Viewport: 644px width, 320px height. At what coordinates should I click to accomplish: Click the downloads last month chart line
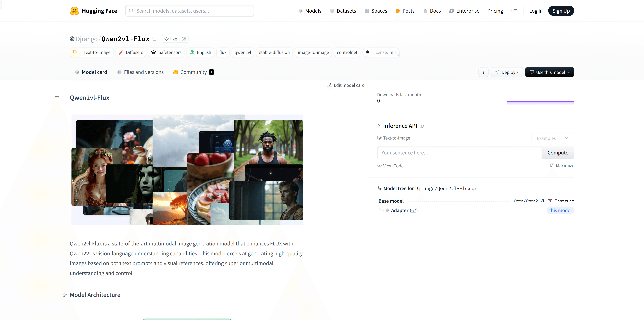(540, 101)
